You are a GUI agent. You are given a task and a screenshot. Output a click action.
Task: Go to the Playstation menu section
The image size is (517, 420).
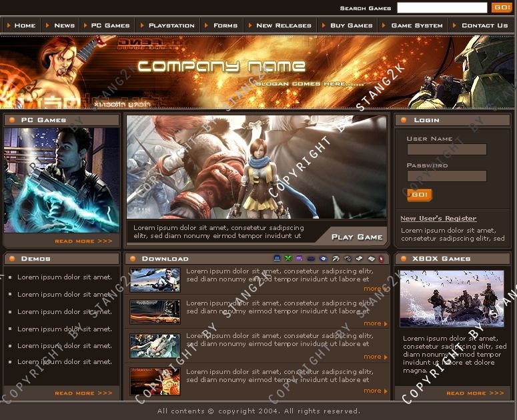[171, 25]
